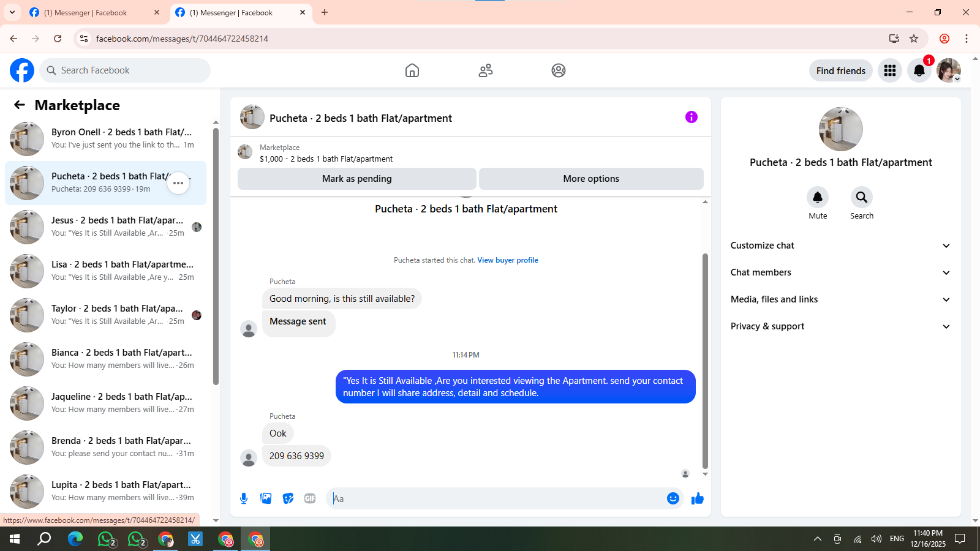Click the 209 636 9399 message
Image resolution: width=980 pixels, height=551 pixels.
tap(296, 456)
